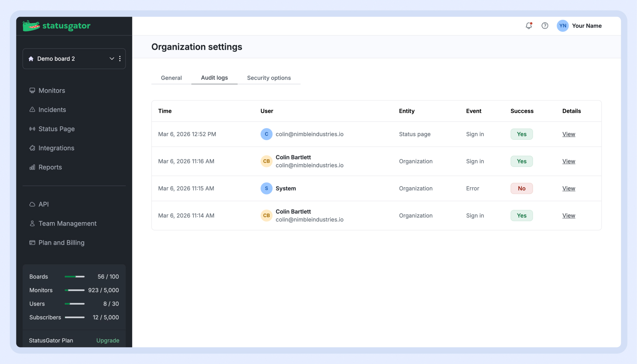Click the CB avatar in 11:16 AM row
The image size is (637, 364).
[266, 161]
